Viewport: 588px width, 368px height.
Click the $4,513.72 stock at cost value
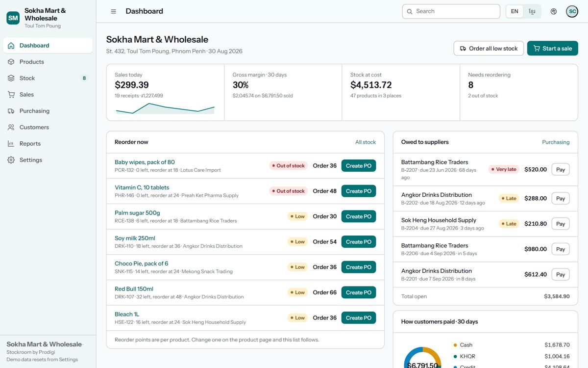(x=371, y=85)
